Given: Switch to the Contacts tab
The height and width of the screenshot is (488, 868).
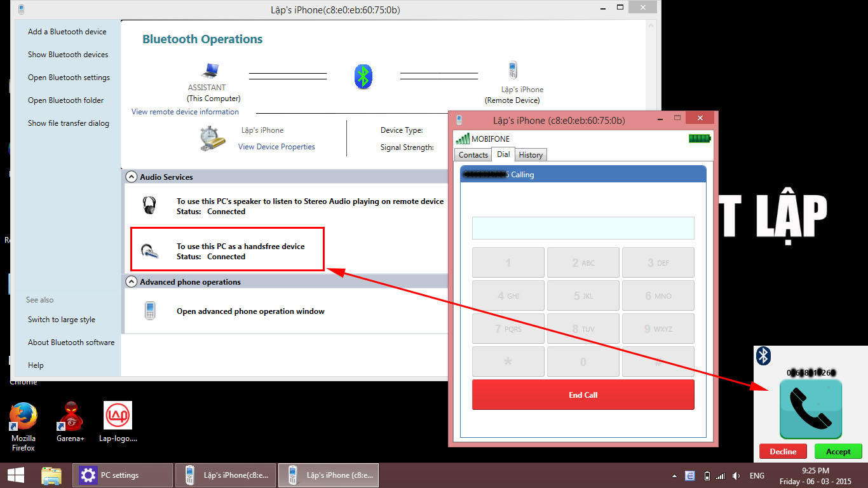Looking at the screenshot, I should [x=473, y=155].
